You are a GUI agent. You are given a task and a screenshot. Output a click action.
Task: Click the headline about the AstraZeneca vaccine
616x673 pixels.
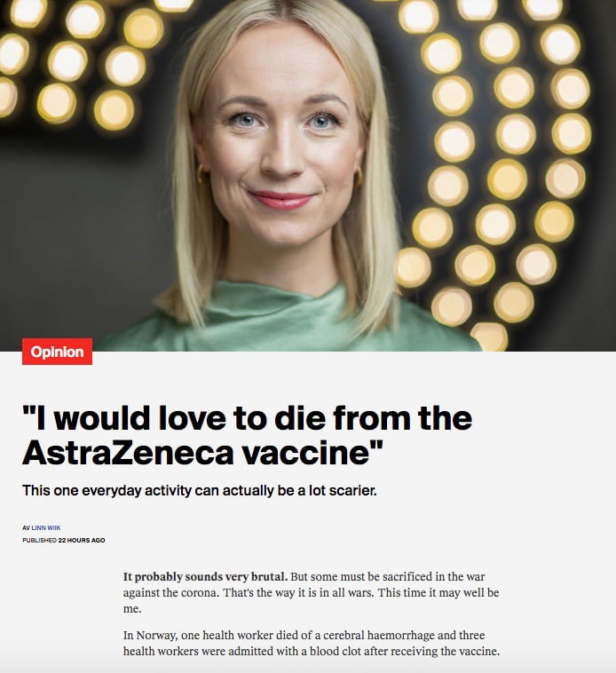click(x=247, y=435)
